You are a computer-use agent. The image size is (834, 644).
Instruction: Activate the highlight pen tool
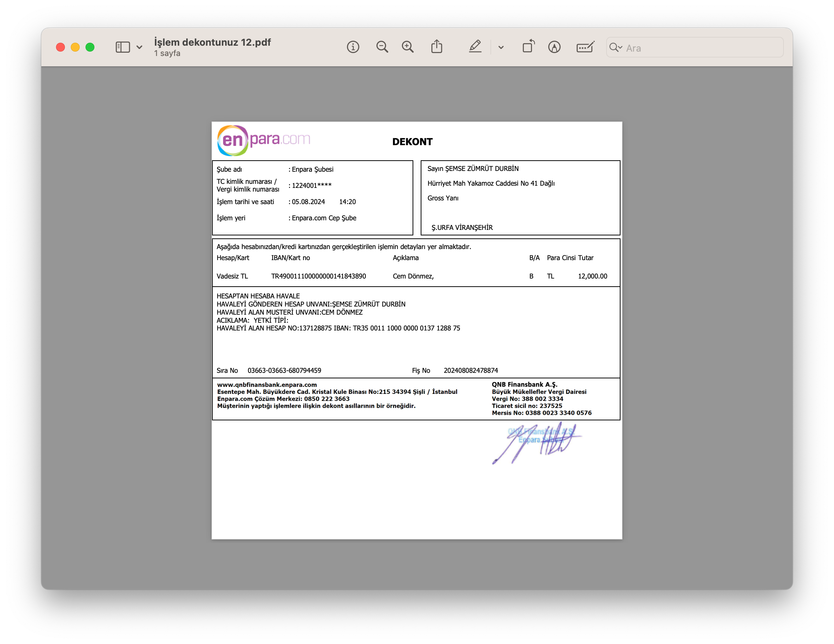(x=475, y=47)
